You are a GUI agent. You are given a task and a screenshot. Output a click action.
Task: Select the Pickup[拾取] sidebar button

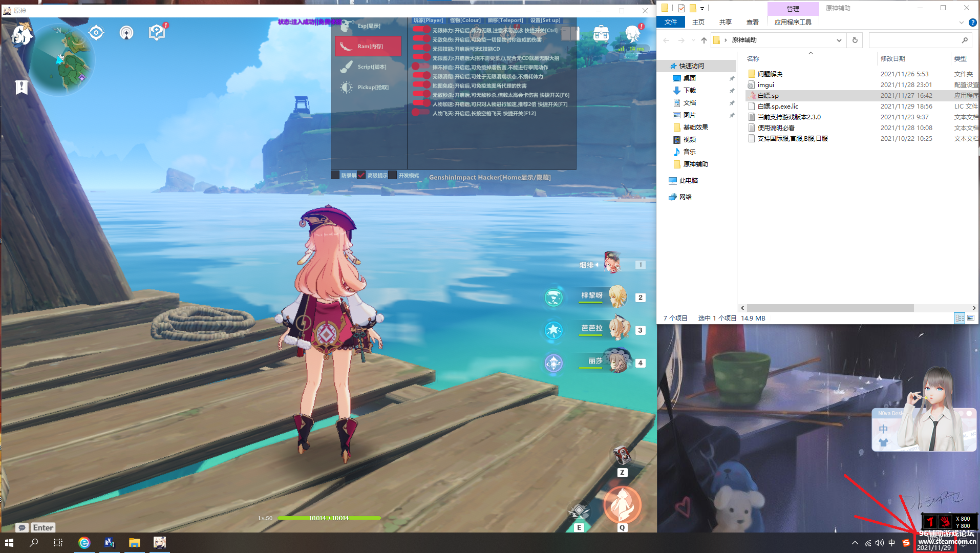pos(368,87)
